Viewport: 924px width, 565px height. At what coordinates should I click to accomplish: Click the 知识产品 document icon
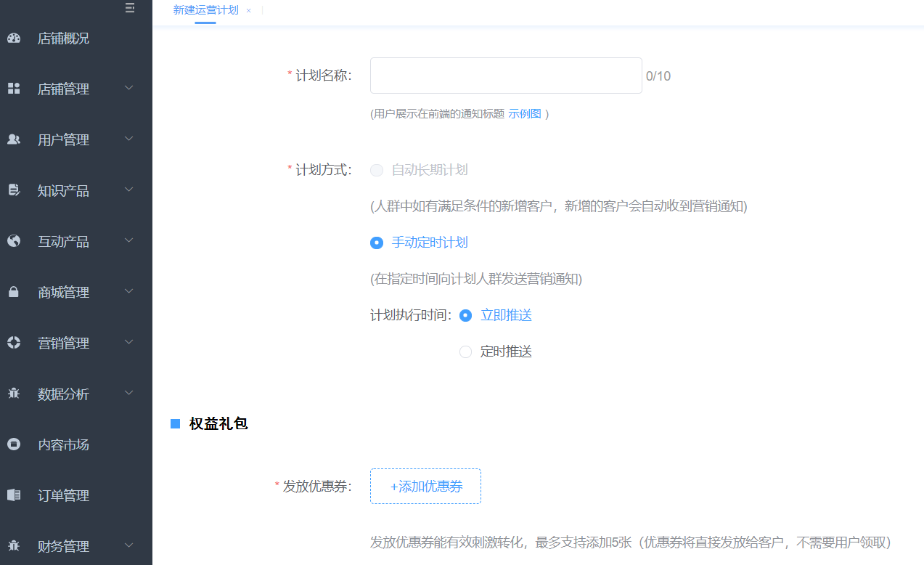click(14, 190)
